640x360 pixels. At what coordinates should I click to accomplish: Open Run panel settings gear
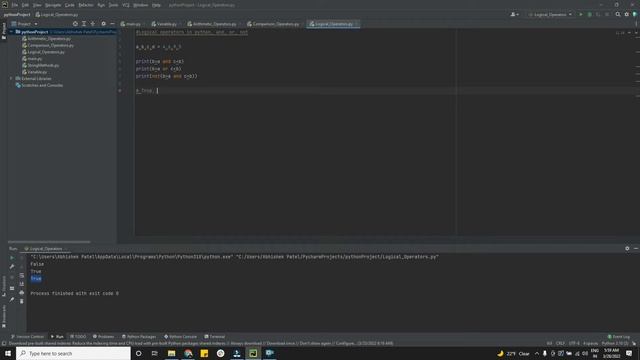pyautogui.click(x=627, y=249)
